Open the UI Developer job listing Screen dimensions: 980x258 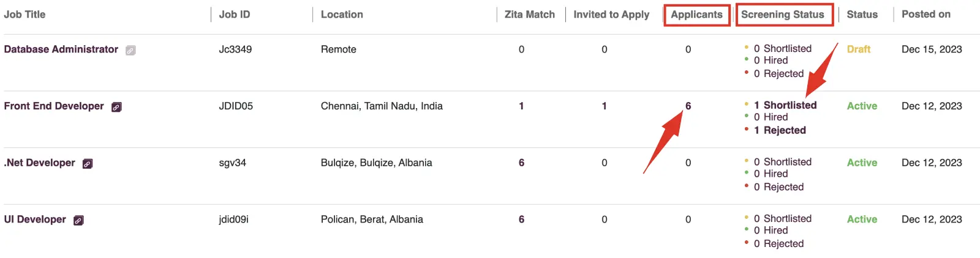[35, 219]
